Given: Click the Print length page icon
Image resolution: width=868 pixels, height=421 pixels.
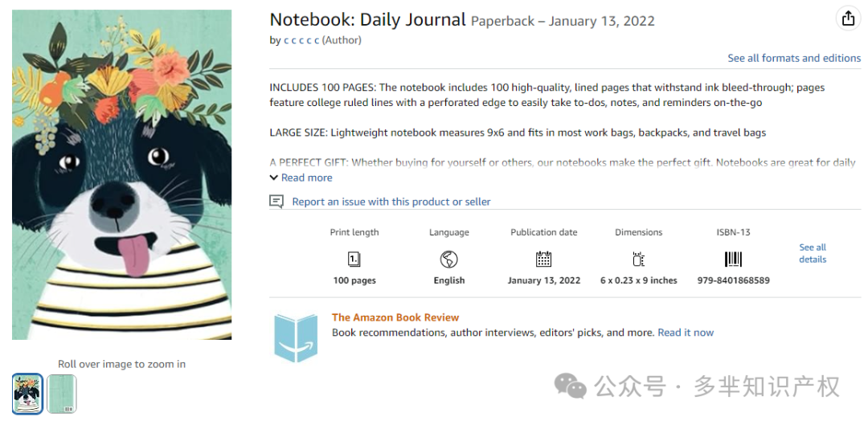Looking at the screenshot, I should [x=354, y=259].
